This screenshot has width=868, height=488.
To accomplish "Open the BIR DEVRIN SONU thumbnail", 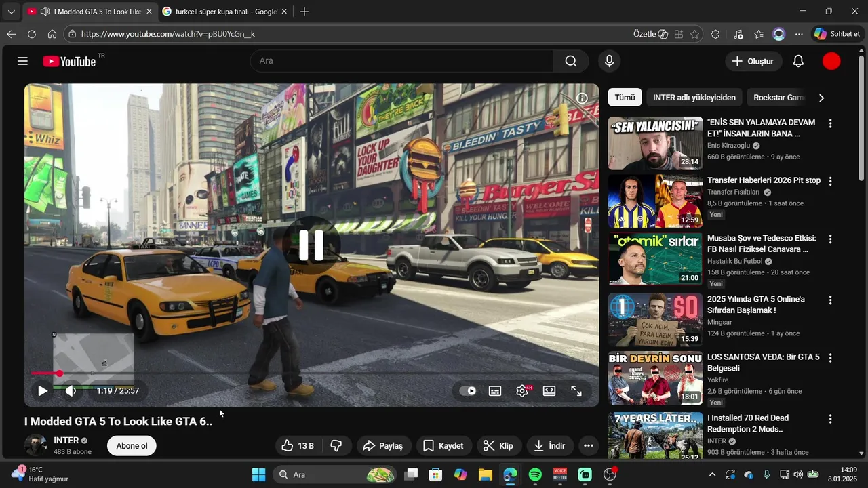I will pos(655,378).
